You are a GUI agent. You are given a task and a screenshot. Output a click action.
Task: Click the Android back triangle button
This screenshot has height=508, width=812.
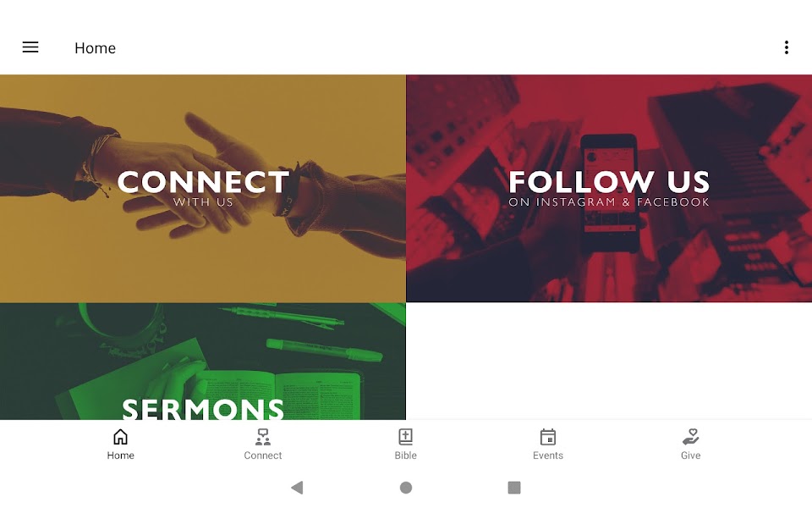(x=297, y=488)
